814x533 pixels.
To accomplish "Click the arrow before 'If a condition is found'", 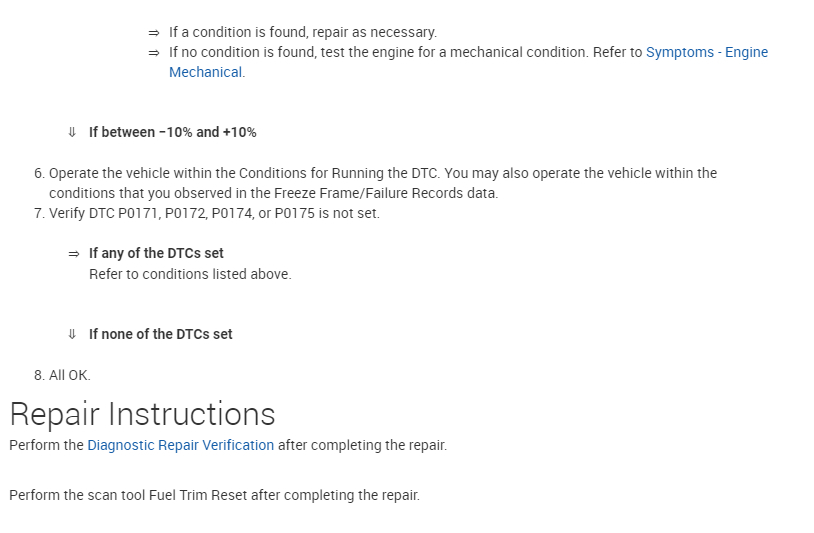I will tap(154, 33).
